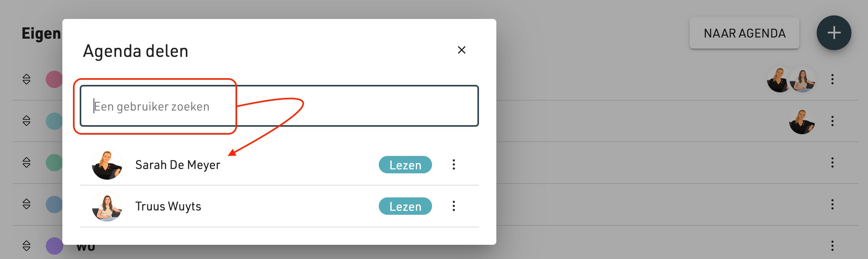Click the NAAR AGENDA button
This screenshot has height=259, width=868.
tap(745, 33)
